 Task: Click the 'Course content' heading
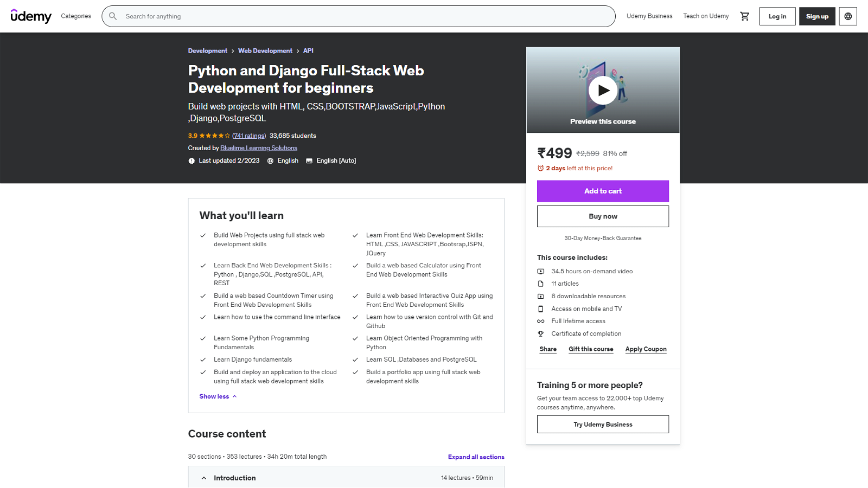pyautogui.click(x=227, y=434)
